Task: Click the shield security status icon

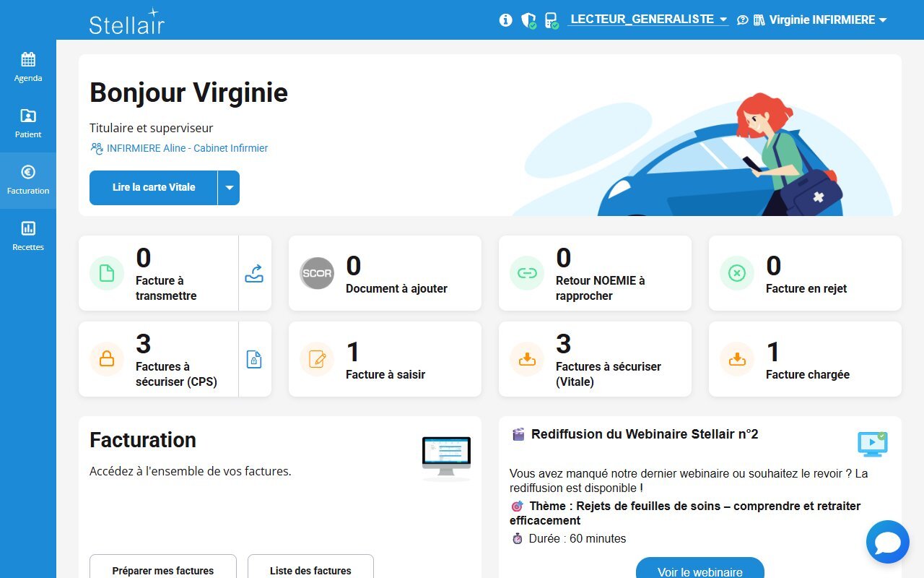Action: point(528,20)
